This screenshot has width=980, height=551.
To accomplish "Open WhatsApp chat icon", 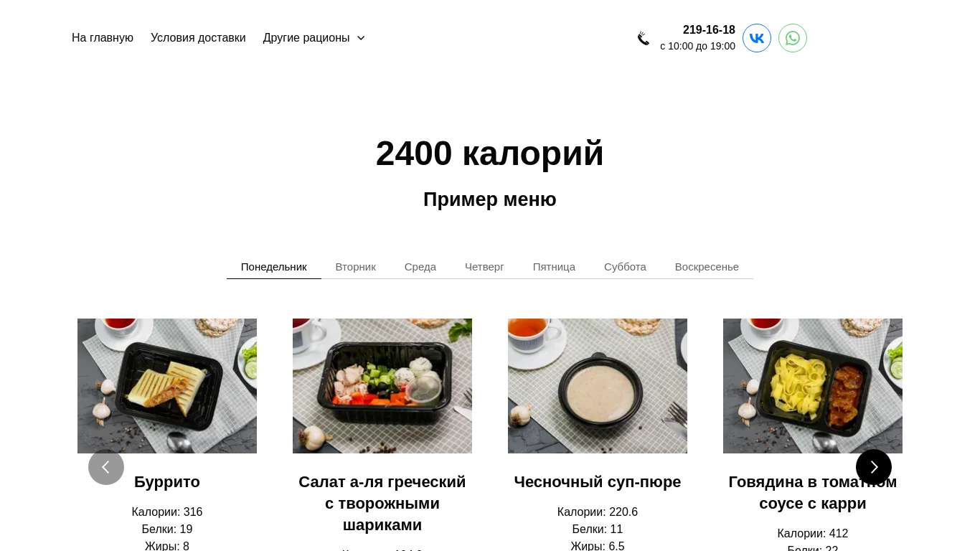I will click(x=793, y=38).
